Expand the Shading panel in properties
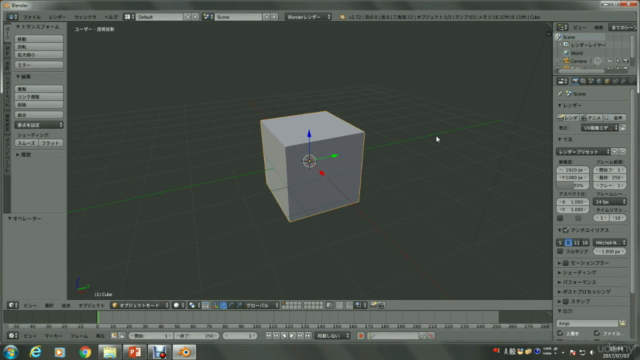Image resolution: width=640 pixels, height=360 pixels. pos(578,273)
